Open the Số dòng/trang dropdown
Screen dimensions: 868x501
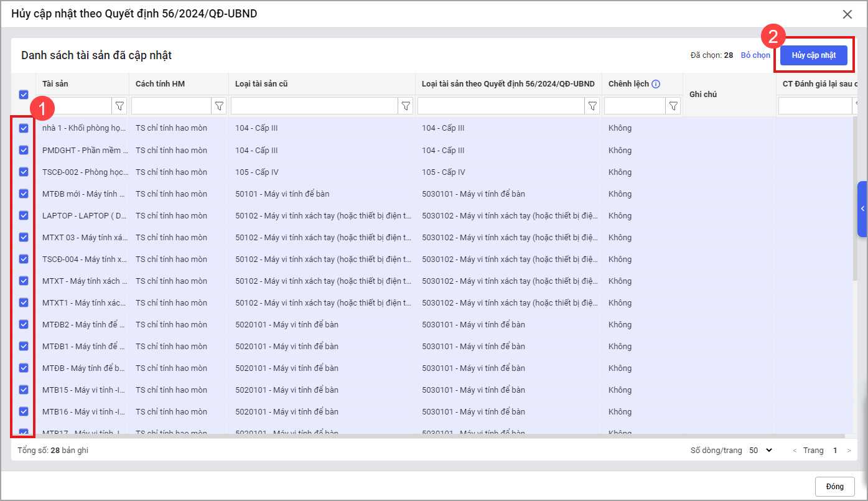tap(760, 450)
